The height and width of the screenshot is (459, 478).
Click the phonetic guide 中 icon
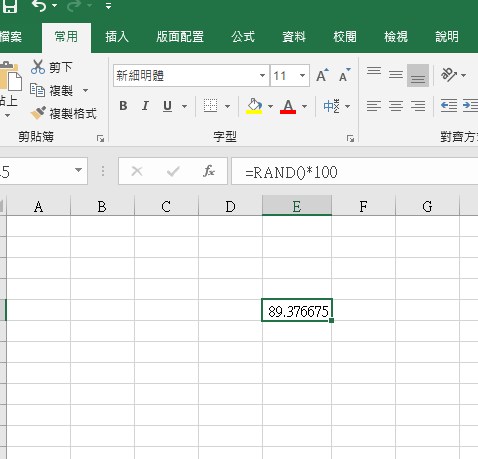pos(331,106)
